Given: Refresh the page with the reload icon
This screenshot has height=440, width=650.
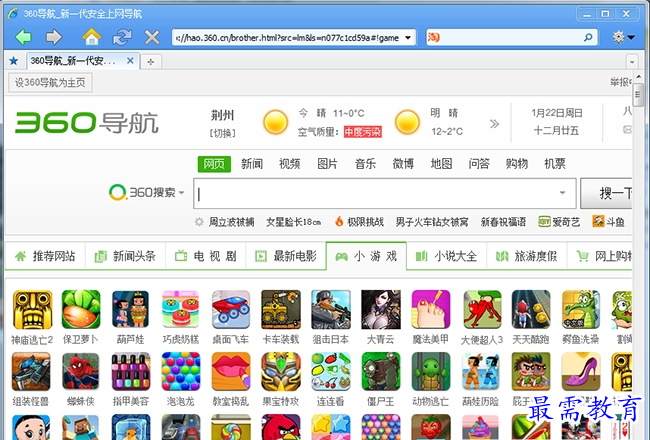Looking at the screenshot, I should (x=122, y=37).
